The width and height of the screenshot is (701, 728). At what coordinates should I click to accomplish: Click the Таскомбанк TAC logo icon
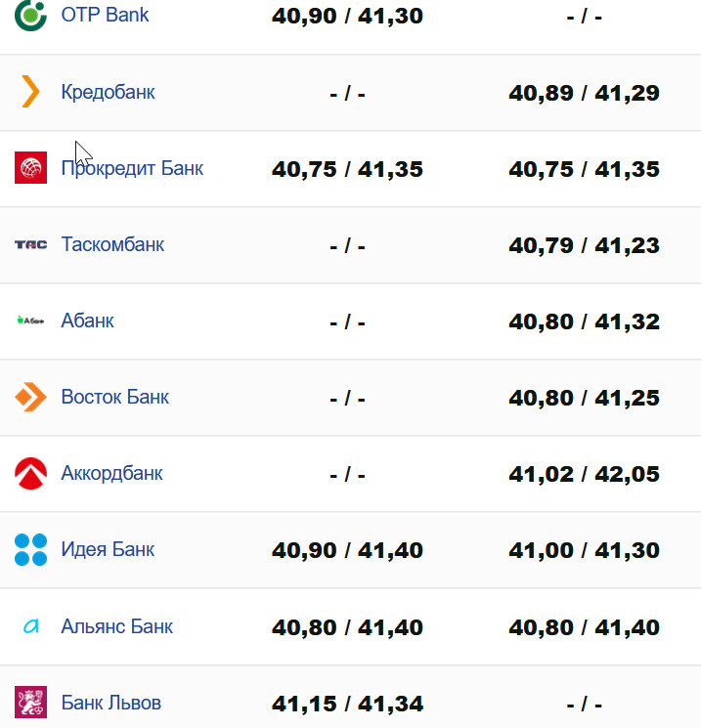pos(31,244)
